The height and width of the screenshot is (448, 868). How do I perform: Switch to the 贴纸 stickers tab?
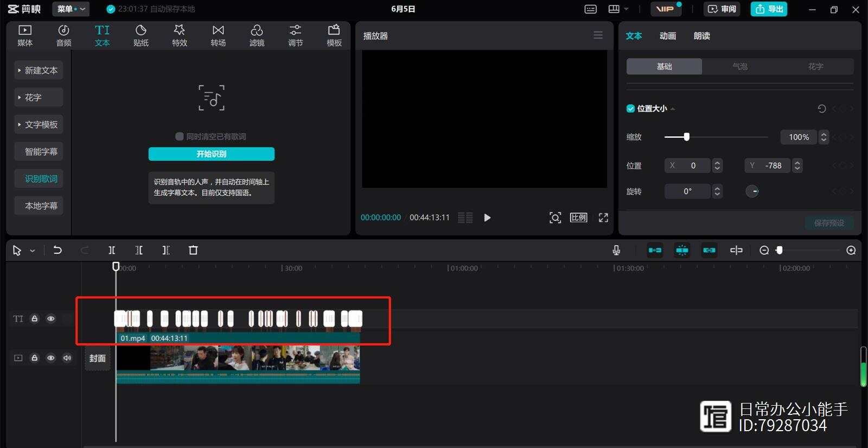click(141, 35)
